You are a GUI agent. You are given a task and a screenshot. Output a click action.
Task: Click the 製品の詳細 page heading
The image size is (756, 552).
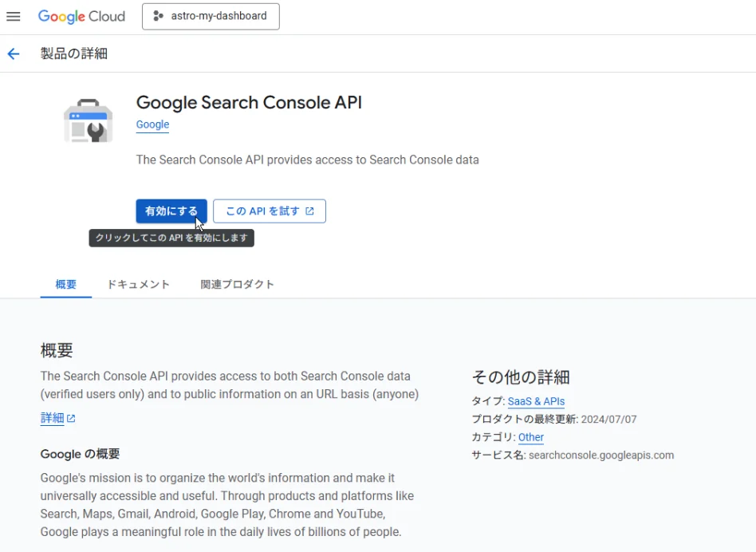74,54
